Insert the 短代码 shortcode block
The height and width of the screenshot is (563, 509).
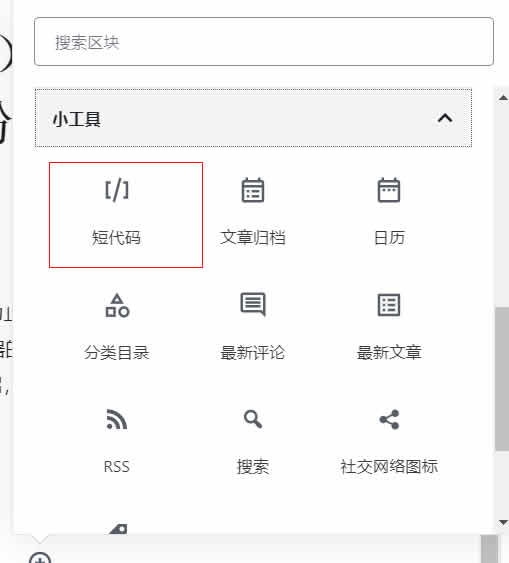(126, 215)
